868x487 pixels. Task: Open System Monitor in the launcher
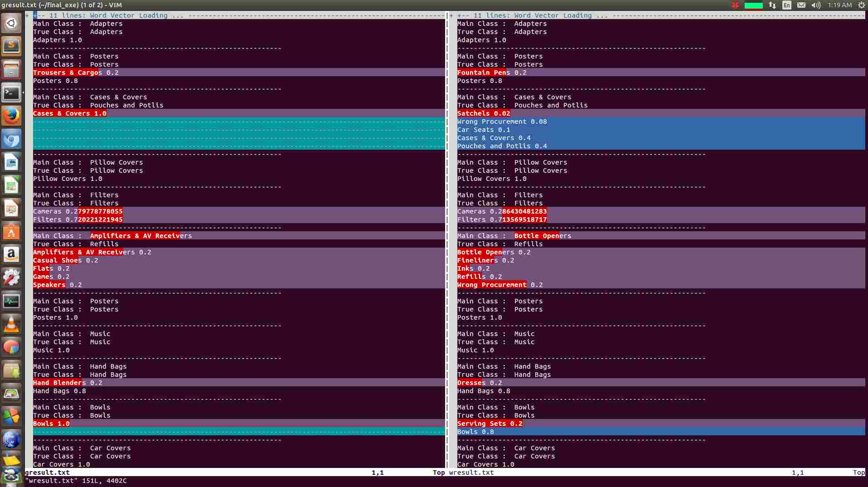(11, 301)
